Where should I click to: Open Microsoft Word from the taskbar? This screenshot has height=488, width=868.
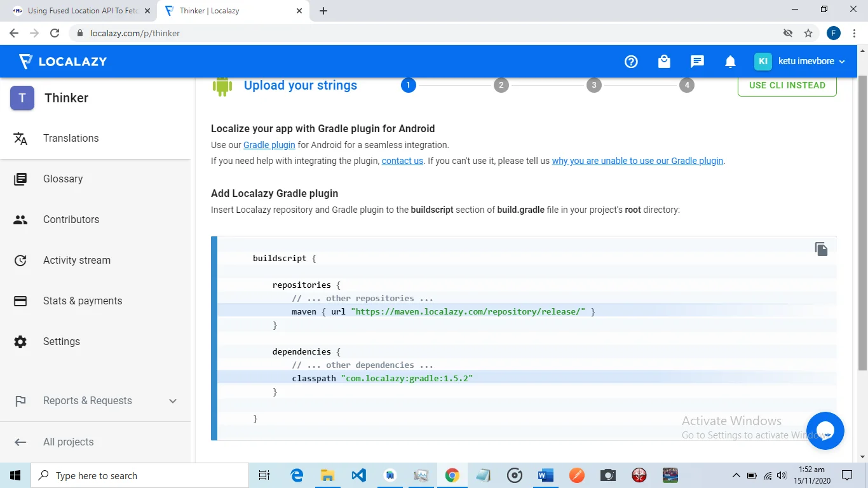tap(545, 475)
